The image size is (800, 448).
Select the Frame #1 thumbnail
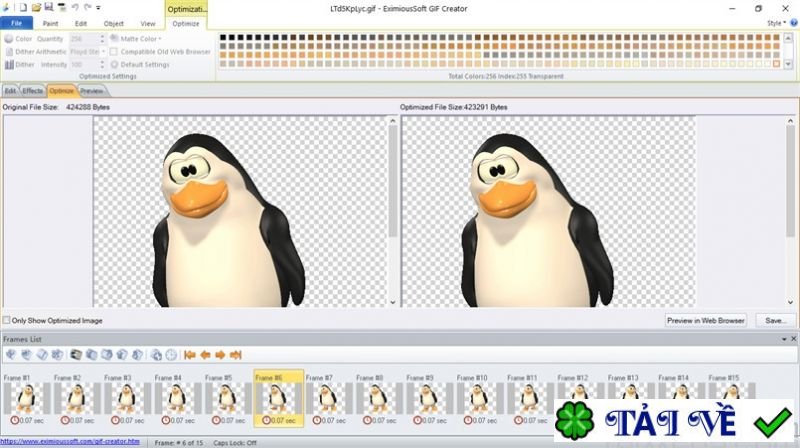(26, 400)
